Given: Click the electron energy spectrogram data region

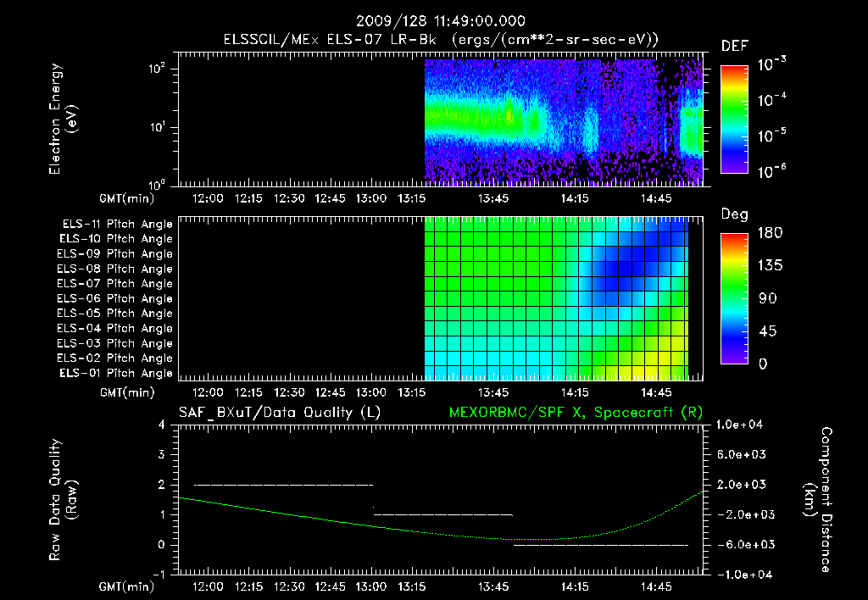Looking at the screenshot, I should 564,121.
